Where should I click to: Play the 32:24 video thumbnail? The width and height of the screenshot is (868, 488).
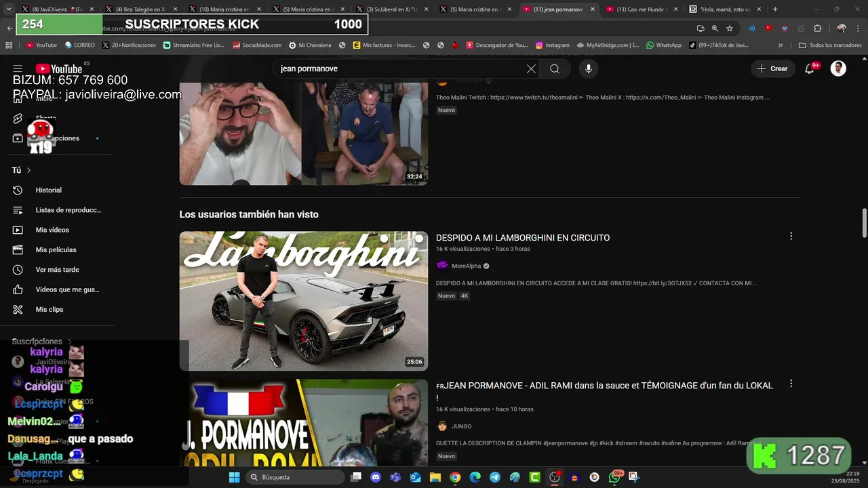pyautogui.click(x=304, y=134)
